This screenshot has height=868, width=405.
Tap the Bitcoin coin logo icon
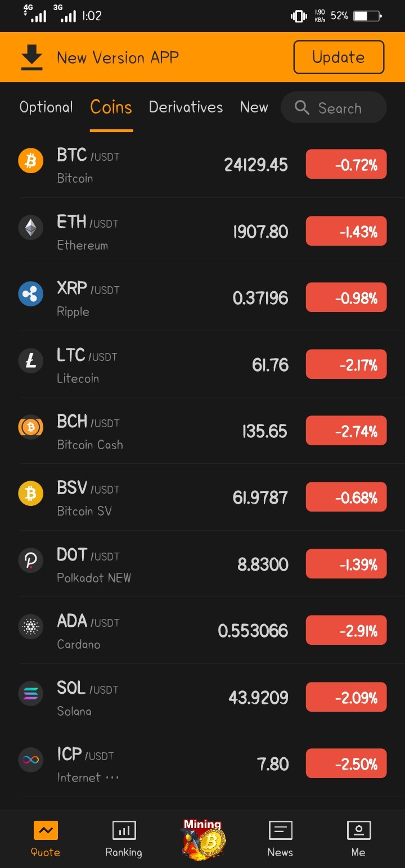coord(31,161)
